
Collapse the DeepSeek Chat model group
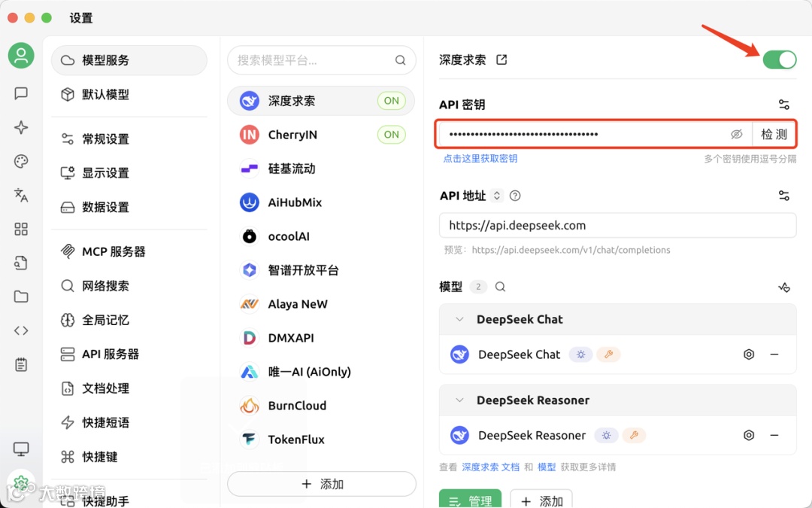click(459, 319)
